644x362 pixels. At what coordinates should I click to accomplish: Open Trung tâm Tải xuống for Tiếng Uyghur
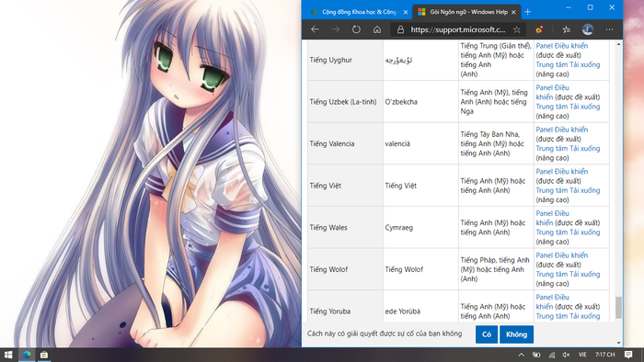pyautogui.click(x=568, y=65)
